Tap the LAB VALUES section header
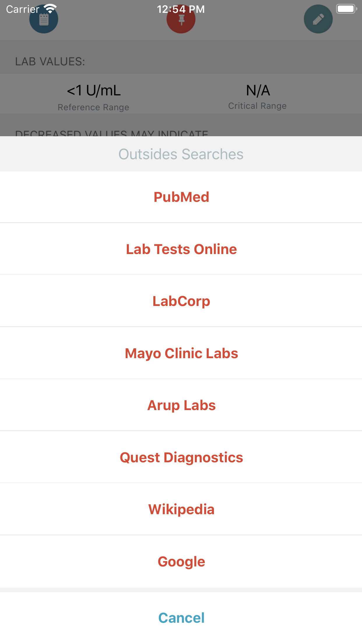Viewport: 362px width, 644px height. point(50,62)
